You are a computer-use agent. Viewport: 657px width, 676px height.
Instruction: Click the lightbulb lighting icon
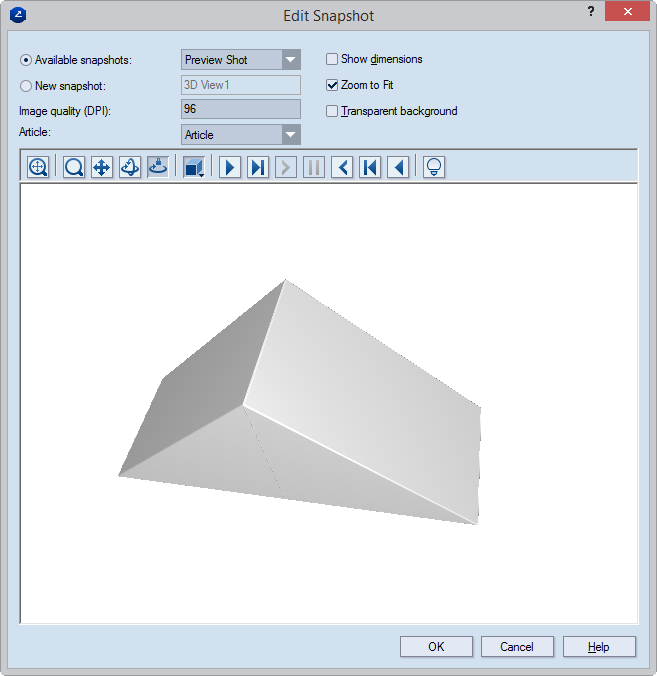point(433,167)
